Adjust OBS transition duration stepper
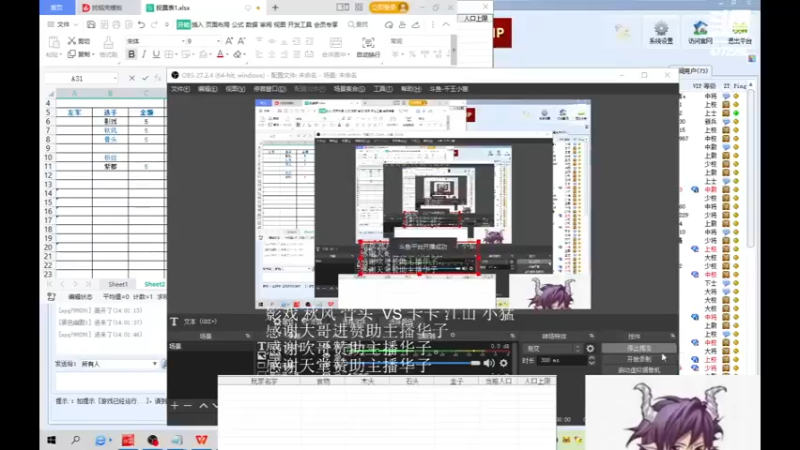This screenshot has height=450, width=800. pos(591,360)
